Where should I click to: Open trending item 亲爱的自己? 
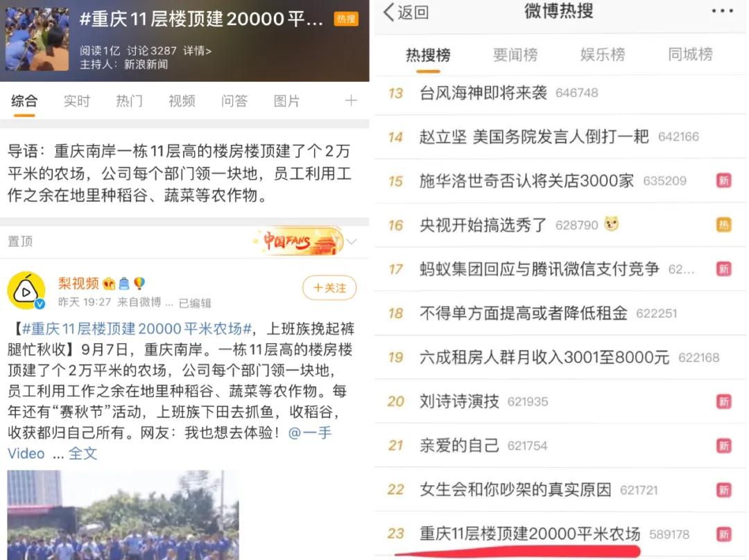point(459,446)
